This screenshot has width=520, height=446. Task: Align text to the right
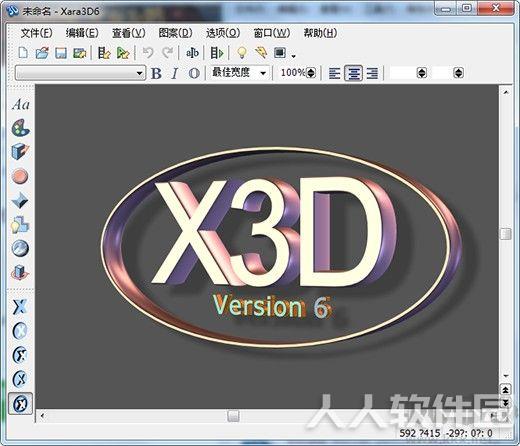(x=372, y=73)
